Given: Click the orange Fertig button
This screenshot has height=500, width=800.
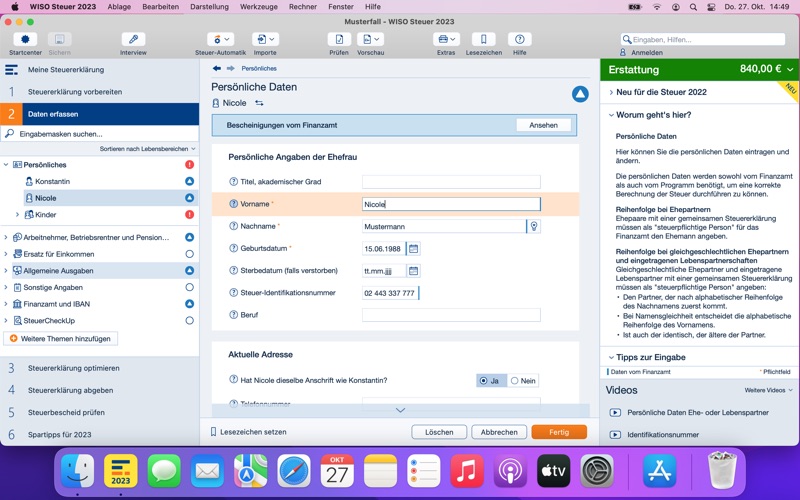Looking at the screenshot, I should [x=559, y=432].
